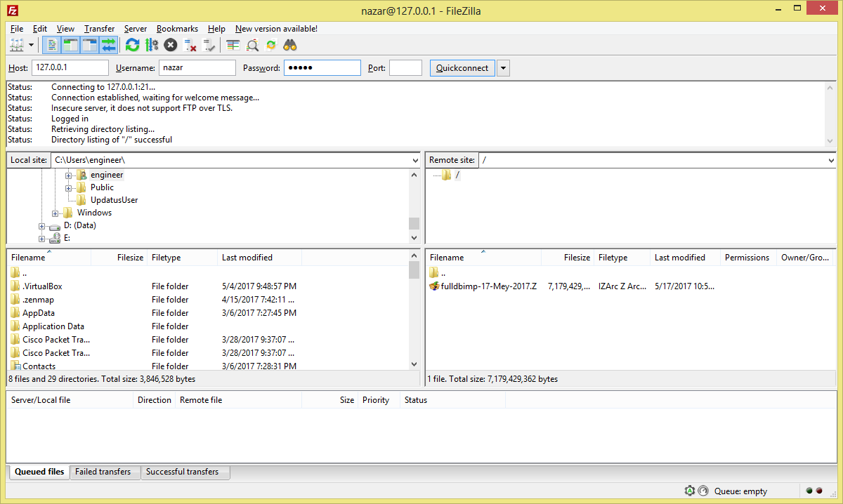
Task: Focus the Port input field
Action: pyautogui.click(x=405, y=68)
